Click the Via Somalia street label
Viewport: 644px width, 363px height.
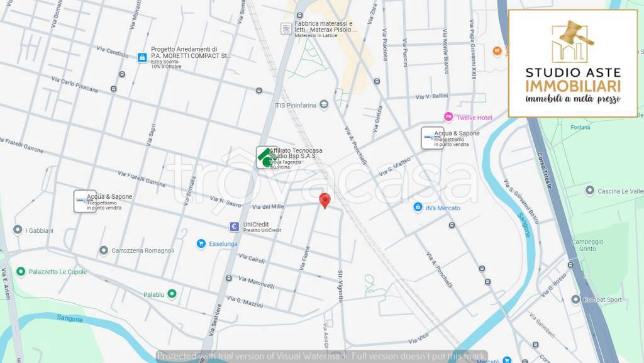(x=190, y=191)
